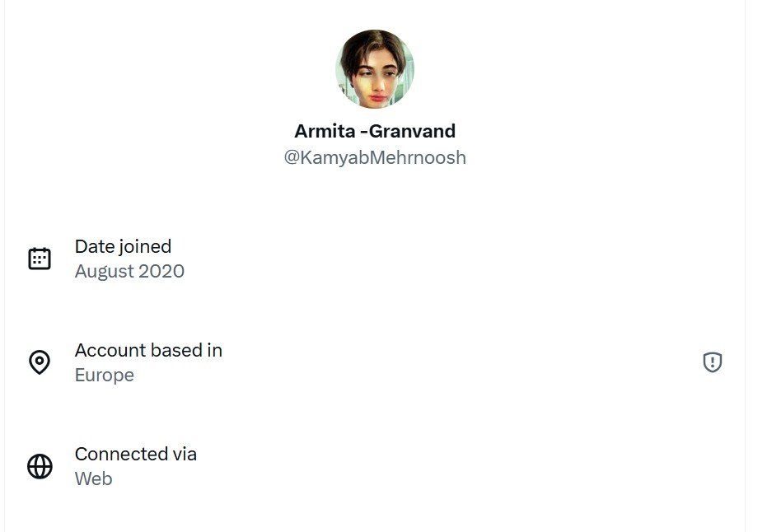Click the word joined in Date joined
This screenshot has height=532, width=767.
(x=144, y=246)
